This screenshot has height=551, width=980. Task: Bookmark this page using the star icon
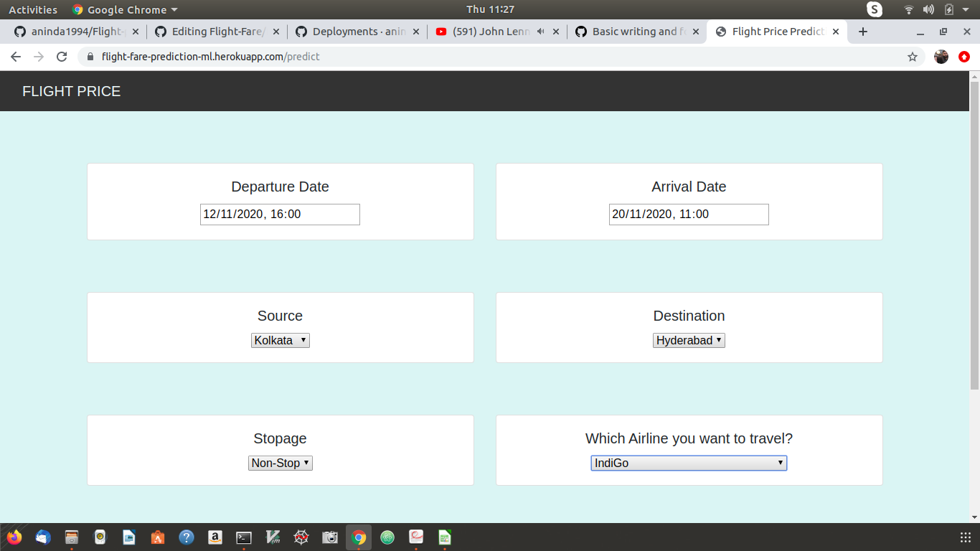[913, 55]
